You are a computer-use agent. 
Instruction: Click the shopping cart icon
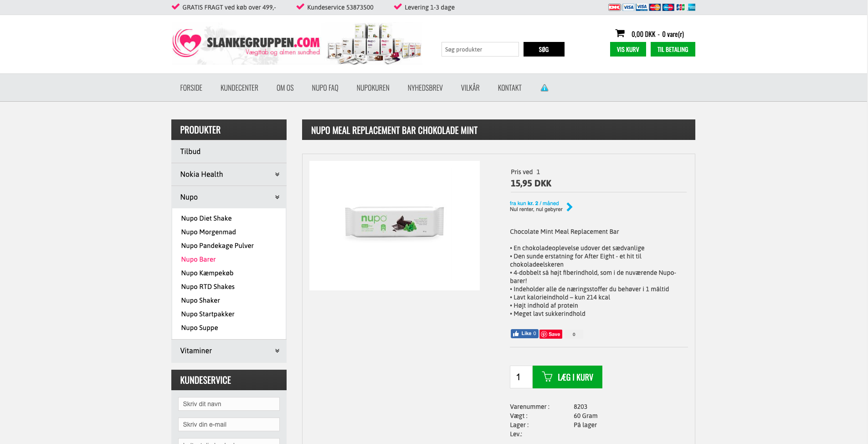[x=620, y=33]
